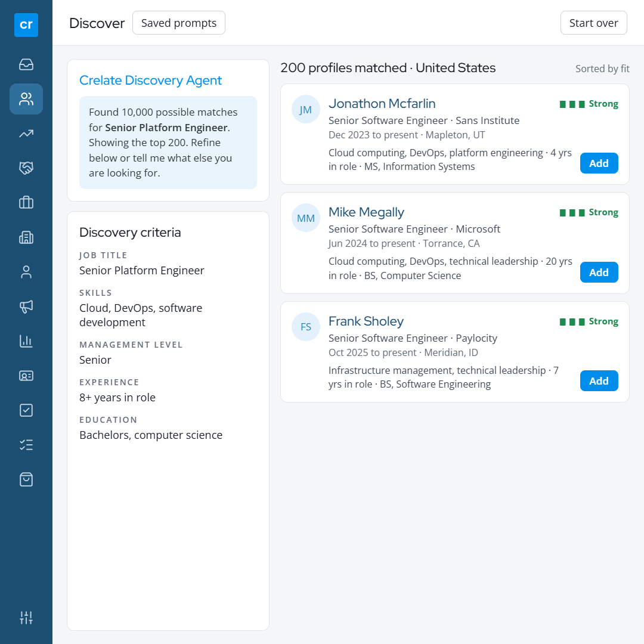644x644 pixels.
Task: Open the briefcase icon in sidebar
Action: click(x=26, y=203)
